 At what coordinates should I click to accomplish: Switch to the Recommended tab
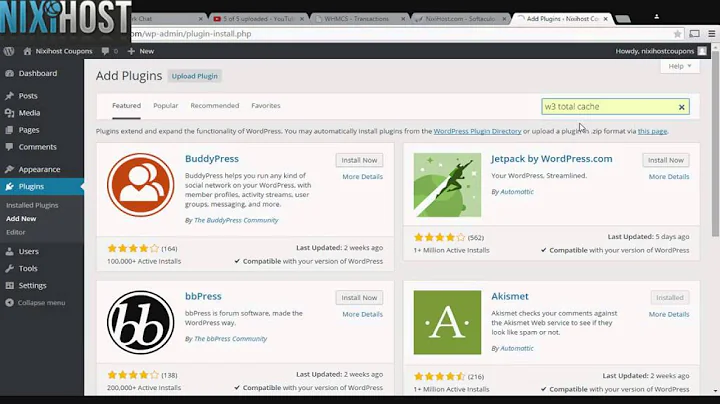(214, 106)
